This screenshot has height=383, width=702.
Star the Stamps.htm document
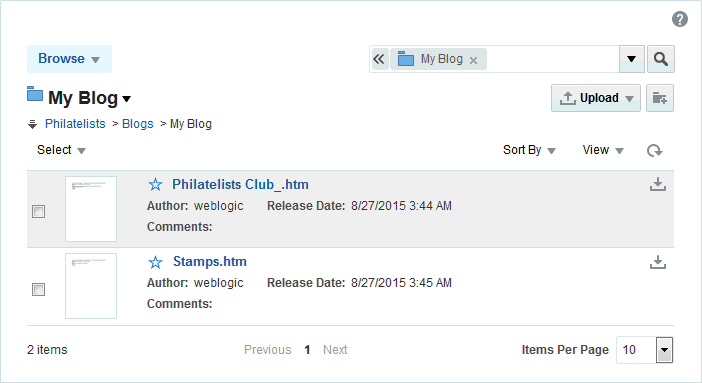[x=155, y=262]
